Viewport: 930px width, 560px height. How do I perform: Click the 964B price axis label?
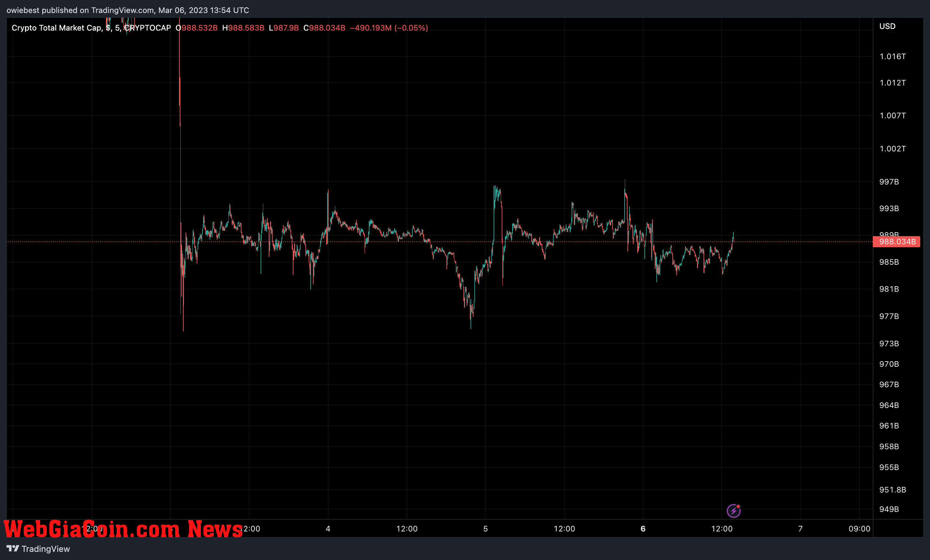(x=889, y=405)
